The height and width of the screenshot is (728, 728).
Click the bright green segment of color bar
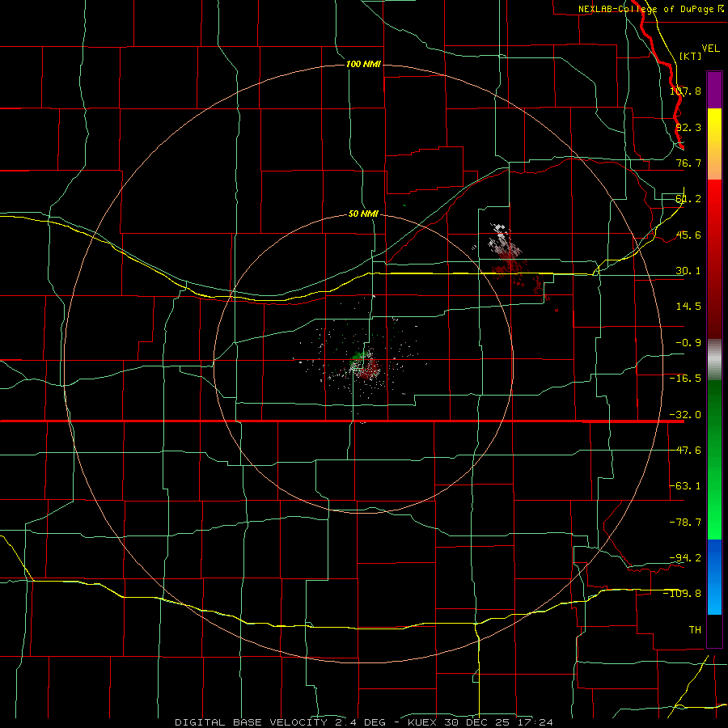[x=714, y=459]
